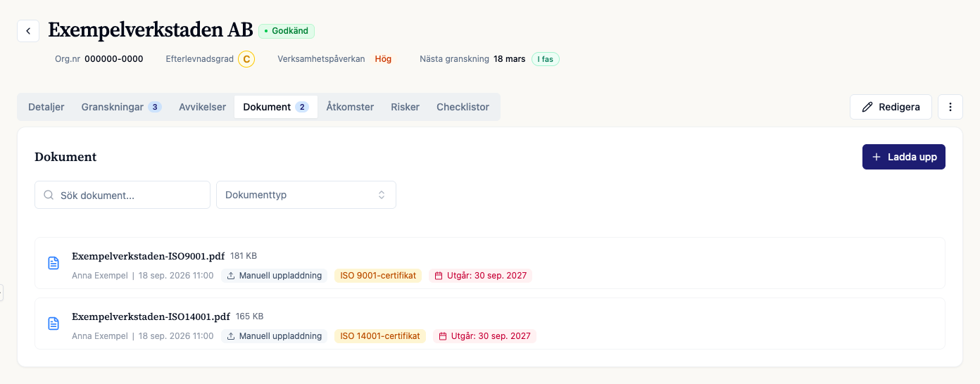Screen dimensions: 980x384
Task: Click the count badge 3 on Granskningar
Action: click(x=155, y=107)
